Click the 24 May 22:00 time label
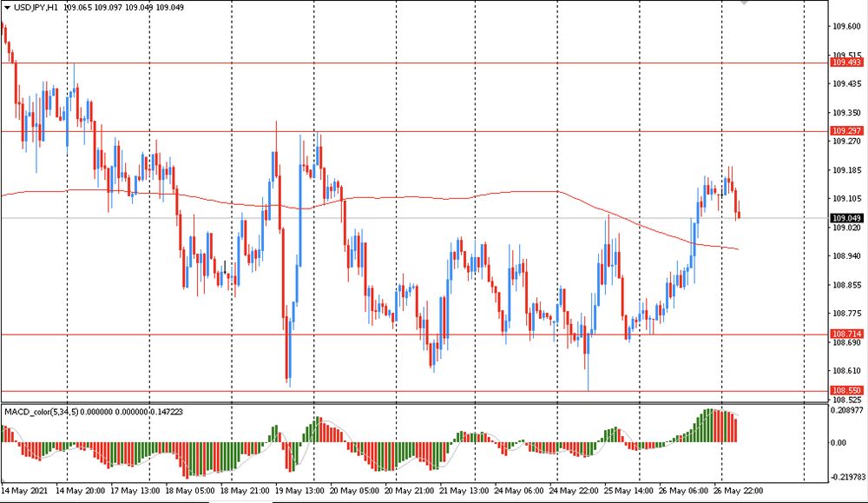This screenshot has width=868, height=503. tap(574, 491)
